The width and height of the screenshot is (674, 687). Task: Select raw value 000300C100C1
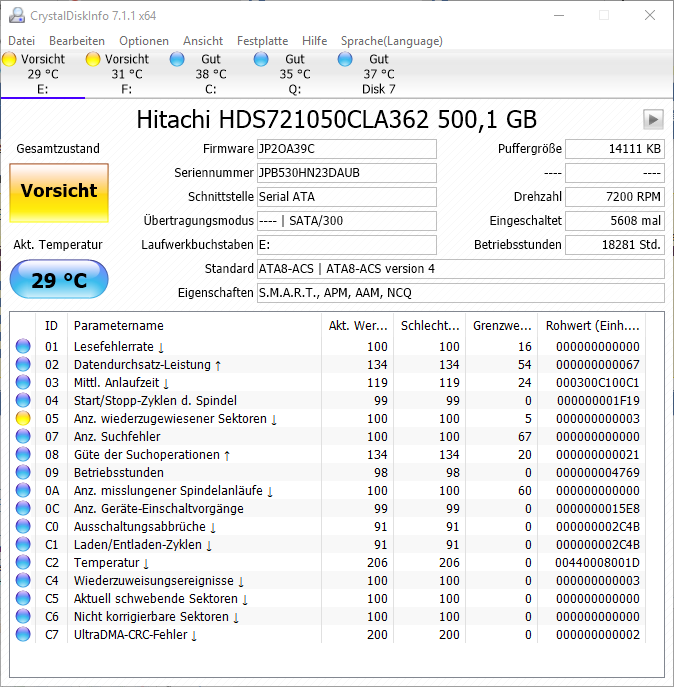(x=597, y=382)
